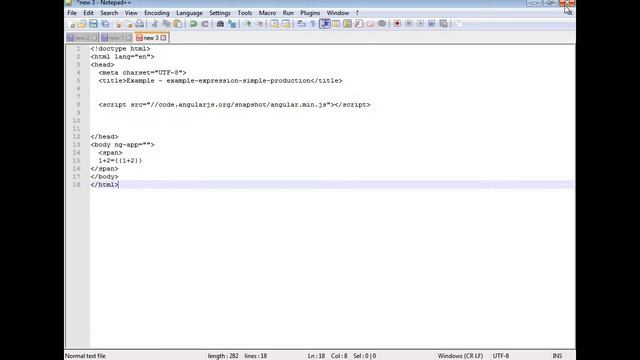The image size is (640, 360).
Task: Click the UTF-8 encoding status bar field
Action: click(501, 356)
